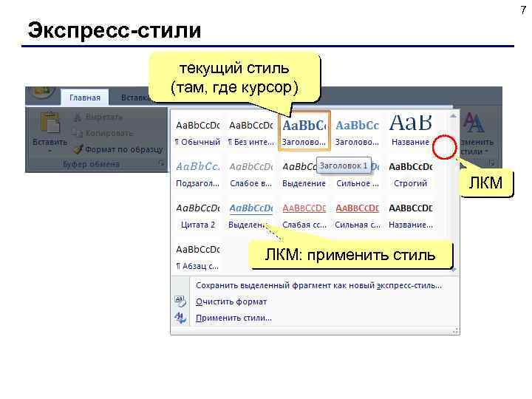
Task: Click the Apply Styles icon
Action: coord(180,318)
